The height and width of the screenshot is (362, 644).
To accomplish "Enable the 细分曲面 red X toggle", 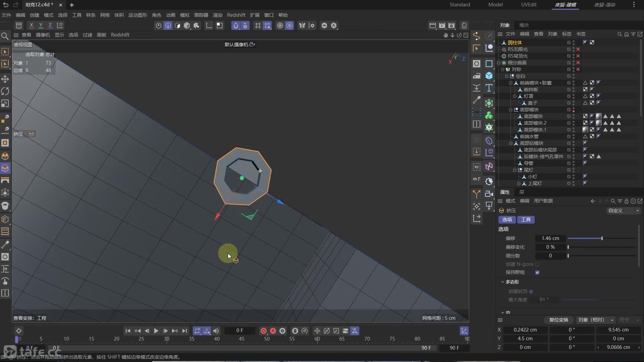I will pyautogui.click(x=578, y=63).
